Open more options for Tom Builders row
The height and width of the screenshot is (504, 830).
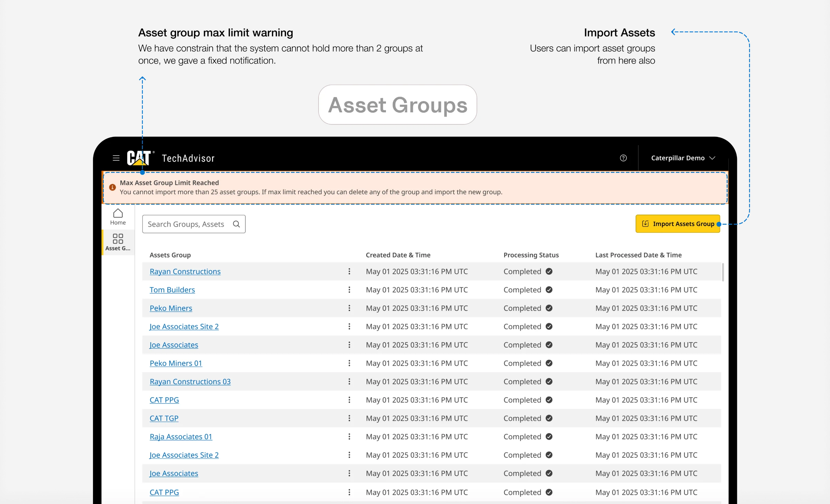349,290
